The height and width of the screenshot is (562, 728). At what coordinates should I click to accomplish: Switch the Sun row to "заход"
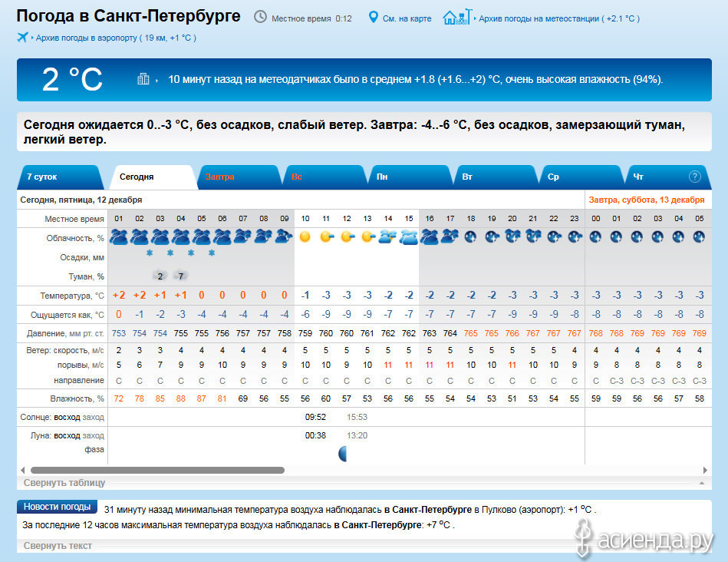click(x=93, y=417)
